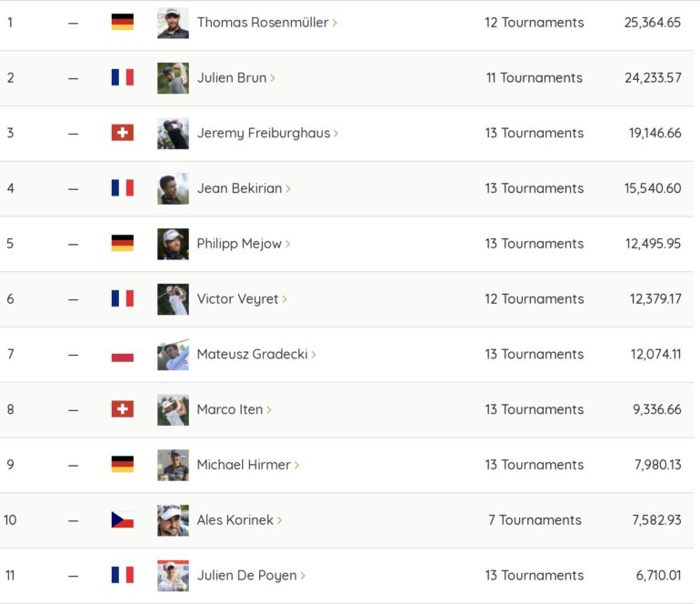Click Julien De Poyen's photo thumbnail
Viewport: 700px width, 604px height.
[174, 576]
